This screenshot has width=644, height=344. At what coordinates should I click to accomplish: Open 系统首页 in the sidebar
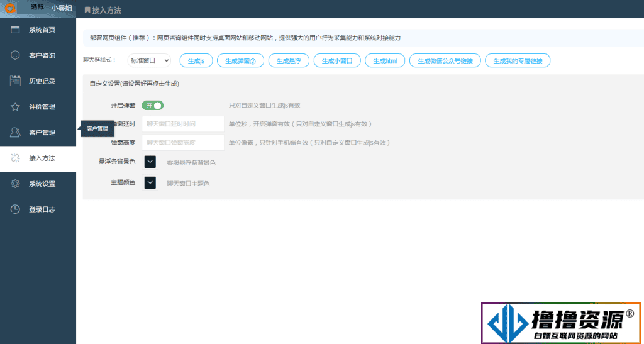point(38,30)
